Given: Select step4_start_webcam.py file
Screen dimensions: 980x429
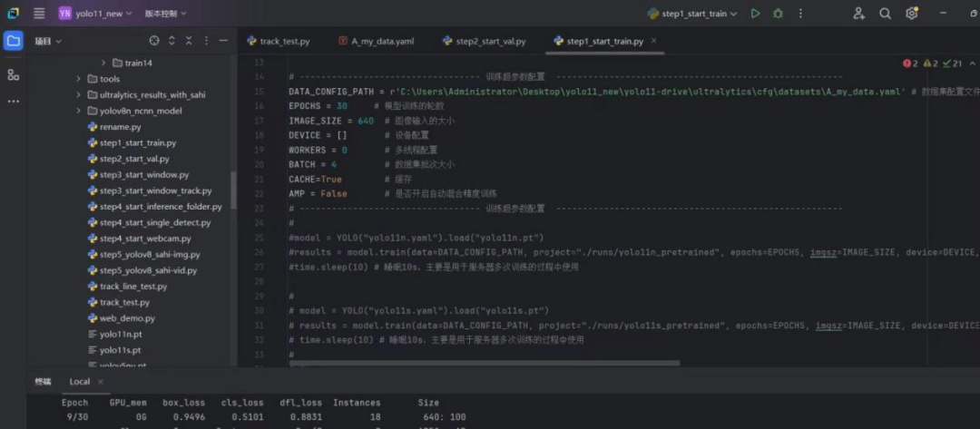Looking at the screenshot, I should (x=140, y=239).
